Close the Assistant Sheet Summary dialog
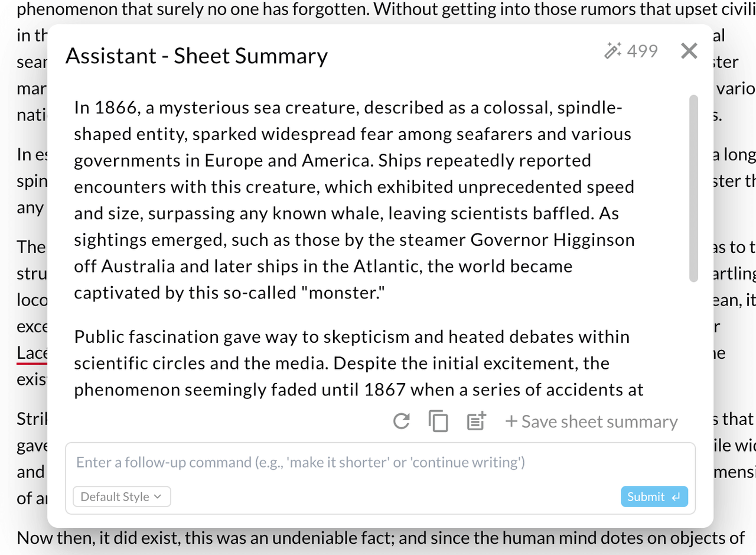This screenshot has height=555, width=756. (x=689, y=51)
